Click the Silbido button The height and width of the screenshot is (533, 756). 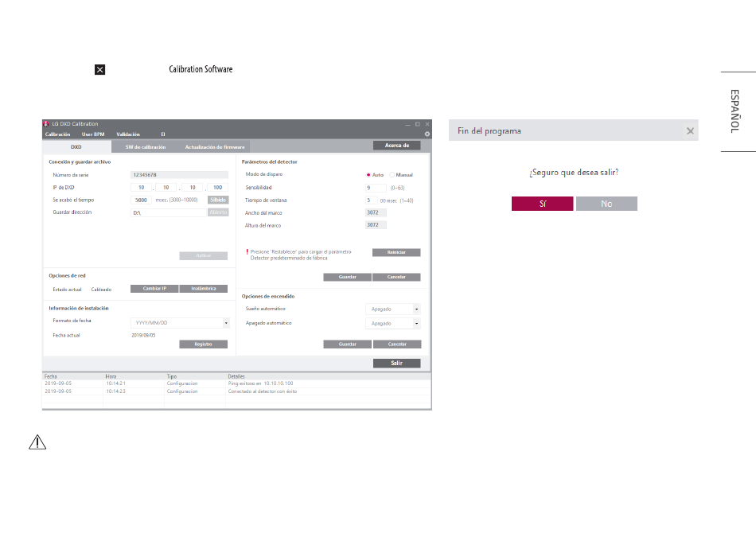click(x=218, y=200)
